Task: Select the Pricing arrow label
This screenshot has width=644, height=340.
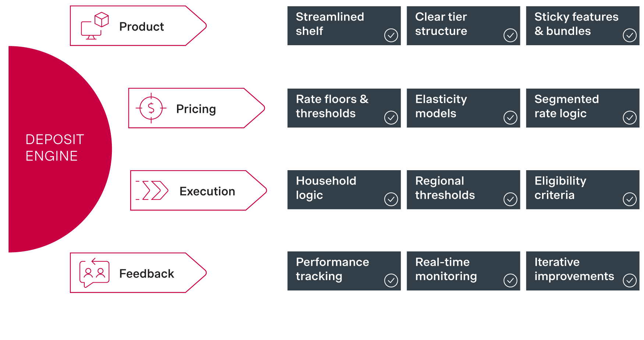Action: click(x=196, y=109)
